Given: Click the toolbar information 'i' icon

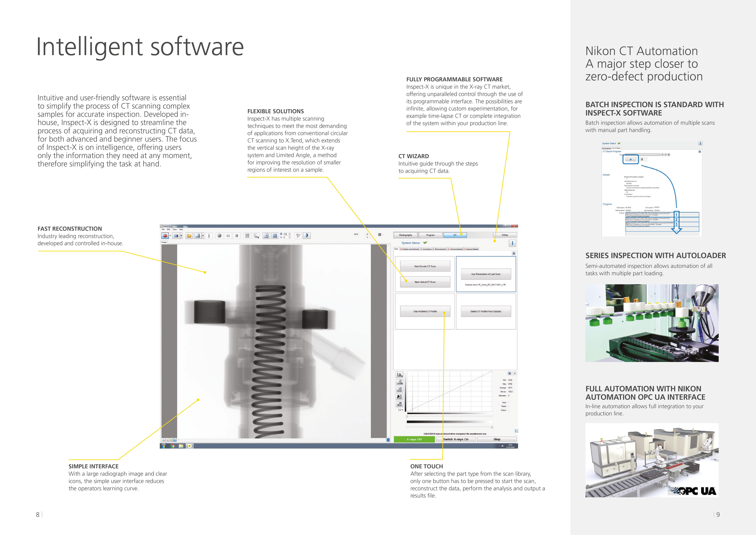Looking at the screenshot, I should [209, 236].
